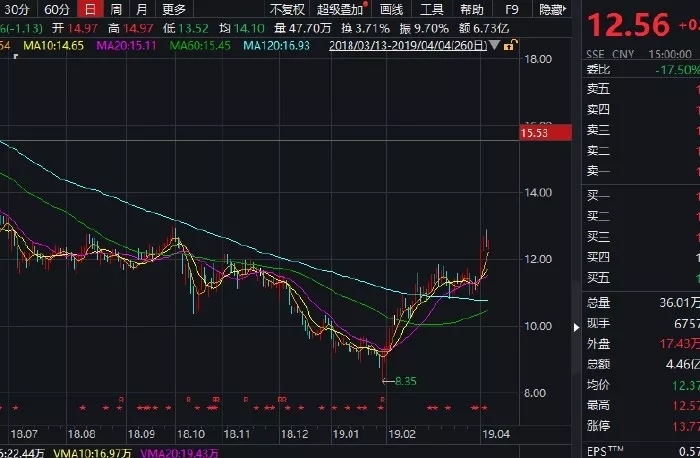Click the panel collapse arrow on the right edge
Screen dimensions: 700x458
pos(574,328)
